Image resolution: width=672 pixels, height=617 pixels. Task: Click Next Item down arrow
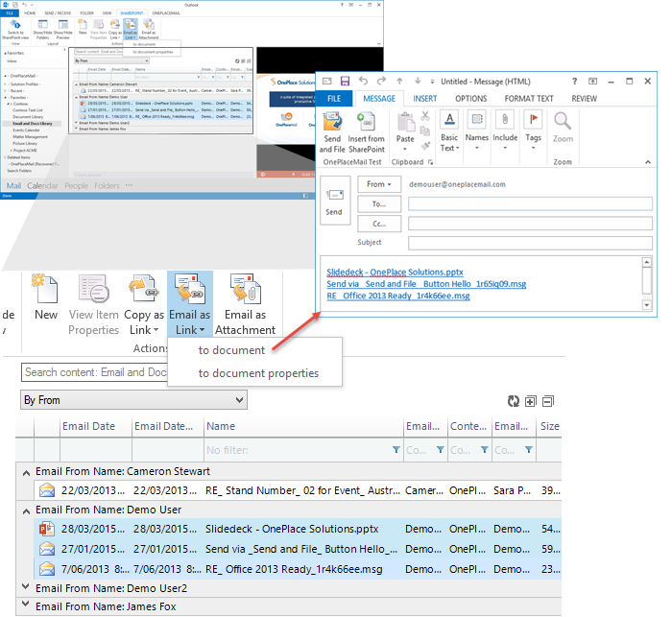click(418, 81)
